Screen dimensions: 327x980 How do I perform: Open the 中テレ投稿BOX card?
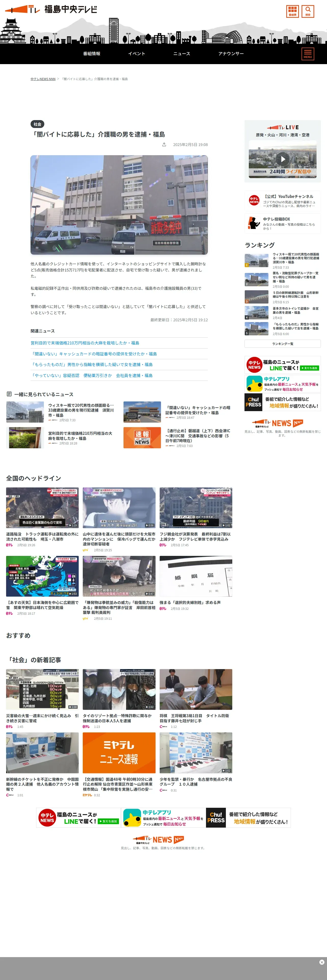282,223
